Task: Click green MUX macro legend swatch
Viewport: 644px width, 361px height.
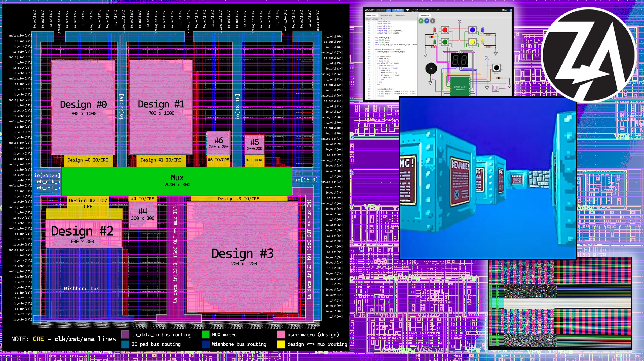Action: point(205,334)
